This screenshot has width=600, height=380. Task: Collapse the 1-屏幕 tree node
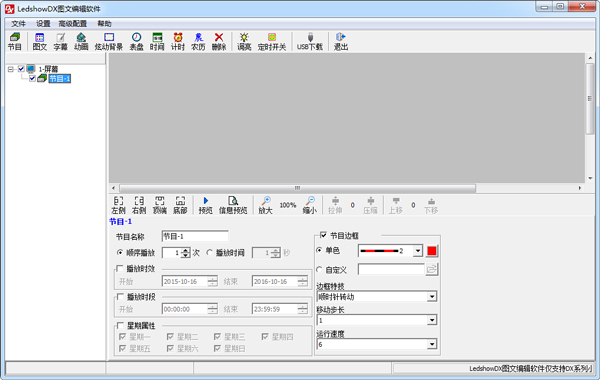[x=11, y=69]
